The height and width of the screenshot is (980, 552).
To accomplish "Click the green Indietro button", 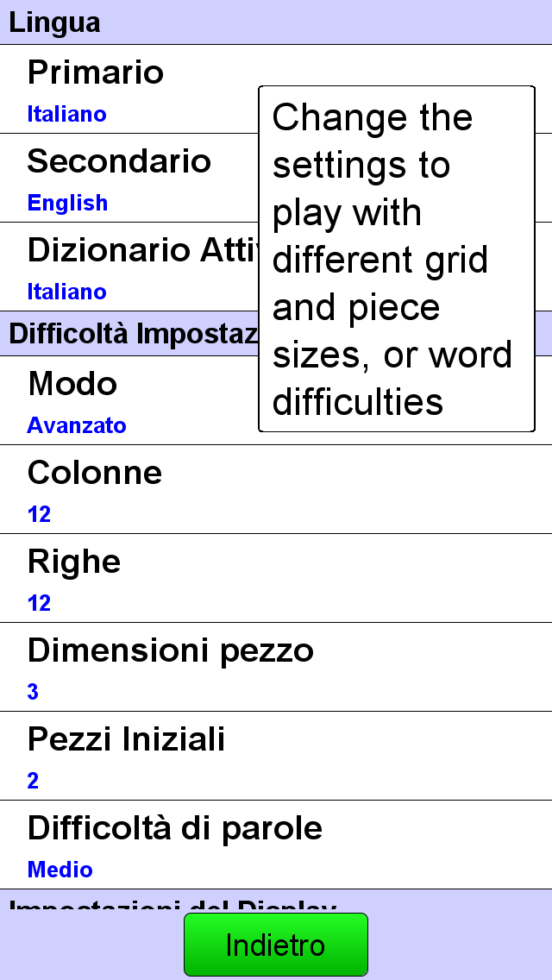I will click(276, 945).
